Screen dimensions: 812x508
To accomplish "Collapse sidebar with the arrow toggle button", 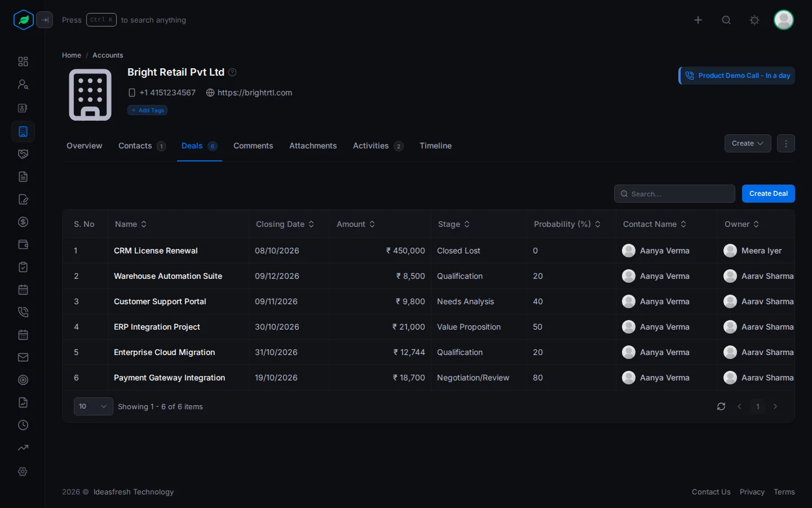I will [x=45, y=20].
